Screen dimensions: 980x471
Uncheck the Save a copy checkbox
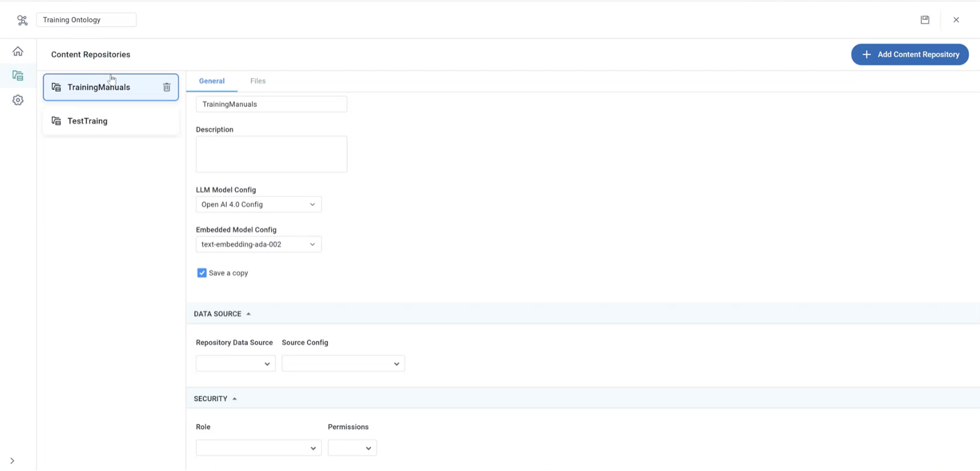tap(202, 273)
